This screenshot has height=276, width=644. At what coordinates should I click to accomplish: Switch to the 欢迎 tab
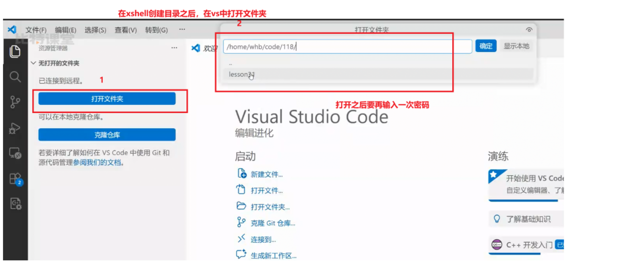(204, 48)
